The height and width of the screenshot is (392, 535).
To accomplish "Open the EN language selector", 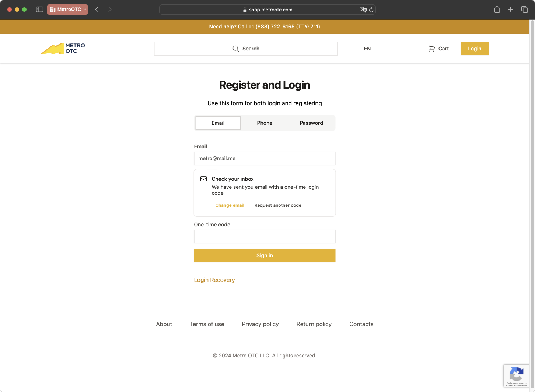I will point(367,48).
